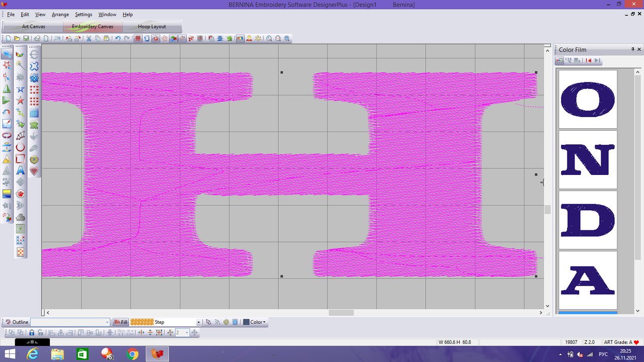Viewport: 644px width, 362px height.
Task: Redo the last action
Action: (127, 38)
